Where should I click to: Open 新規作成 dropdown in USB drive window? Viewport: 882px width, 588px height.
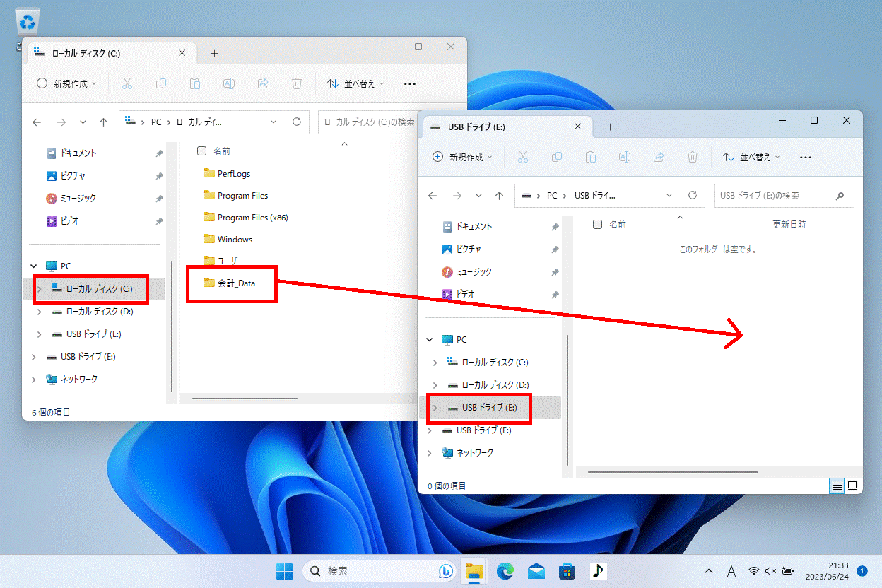(461, 157)
